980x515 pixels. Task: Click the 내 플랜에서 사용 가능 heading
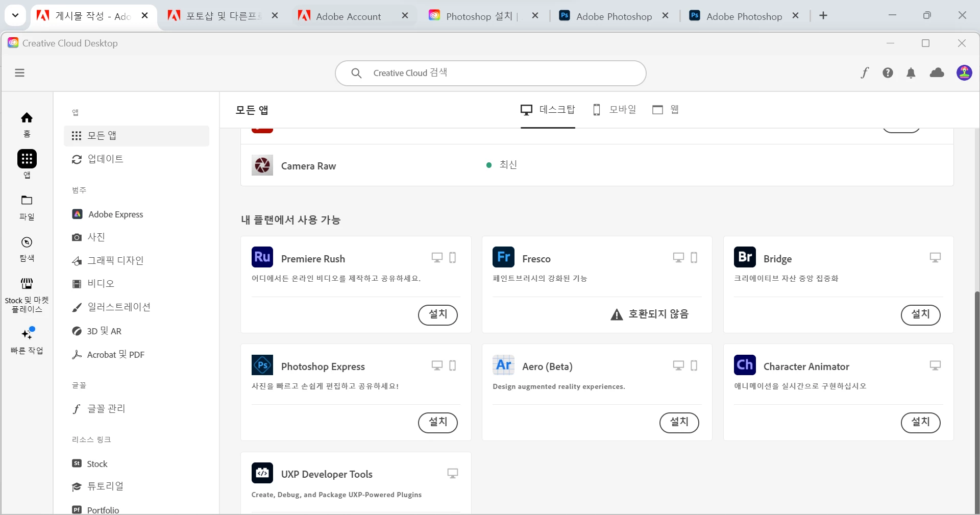pyautogui.click(x=291, y=220)
